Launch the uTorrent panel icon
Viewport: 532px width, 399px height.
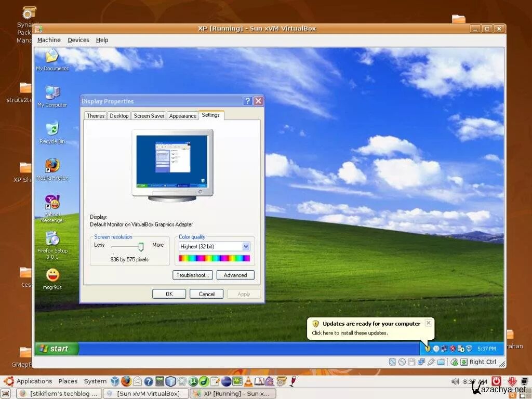pos(193,382)
